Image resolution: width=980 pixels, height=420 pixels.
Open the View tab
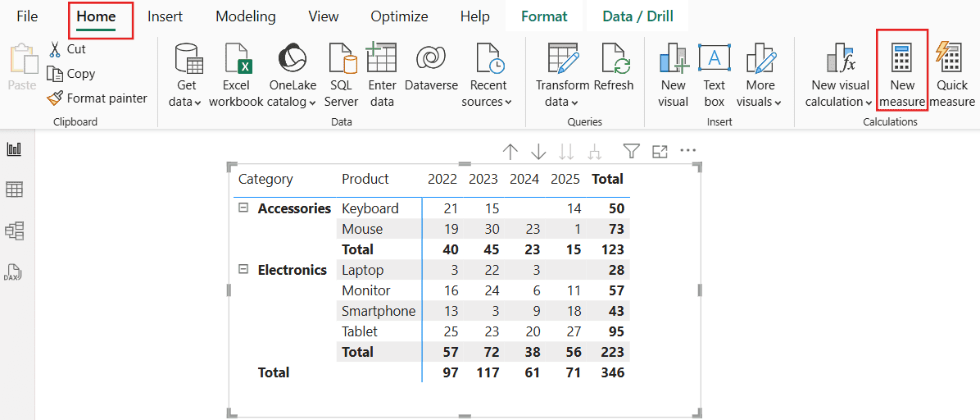coord(324,16)
